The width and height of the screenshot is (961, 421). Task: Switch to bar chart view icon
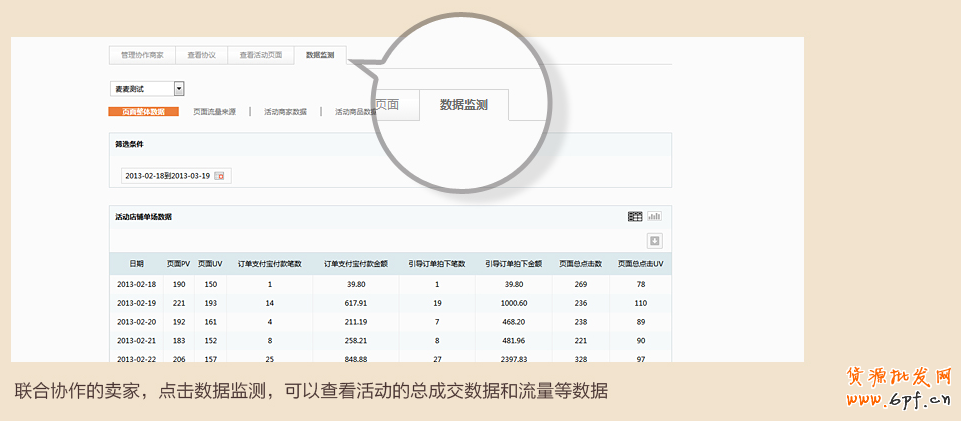coord(655,216)
